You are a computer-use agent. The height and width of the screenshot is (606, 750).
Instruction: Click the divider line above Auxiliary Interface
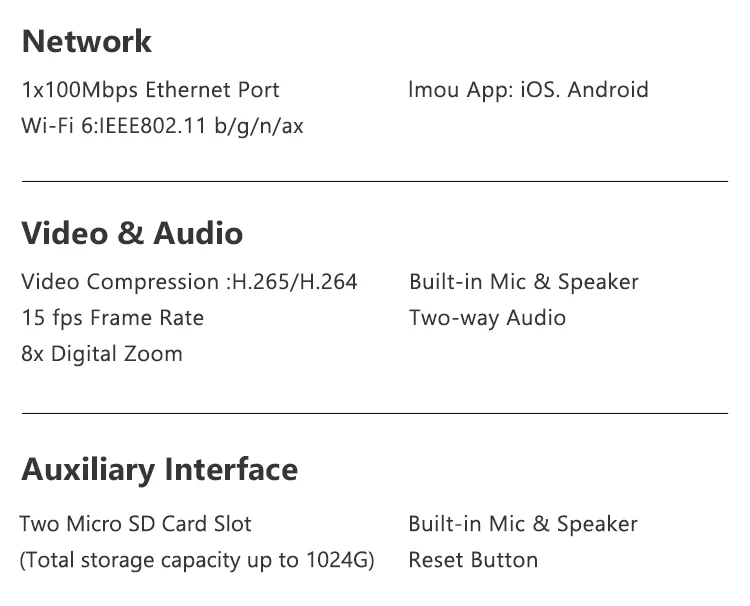[x=375, y=412]
